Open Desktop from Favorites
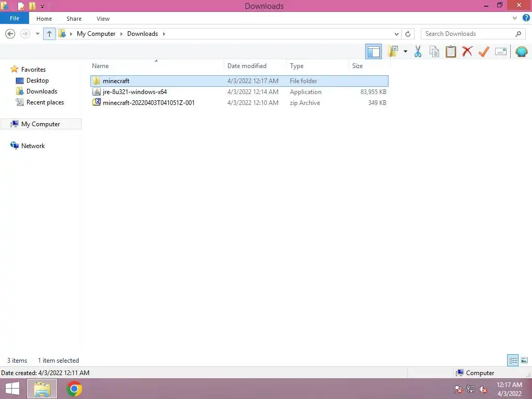532x399 pixels. 37,81
